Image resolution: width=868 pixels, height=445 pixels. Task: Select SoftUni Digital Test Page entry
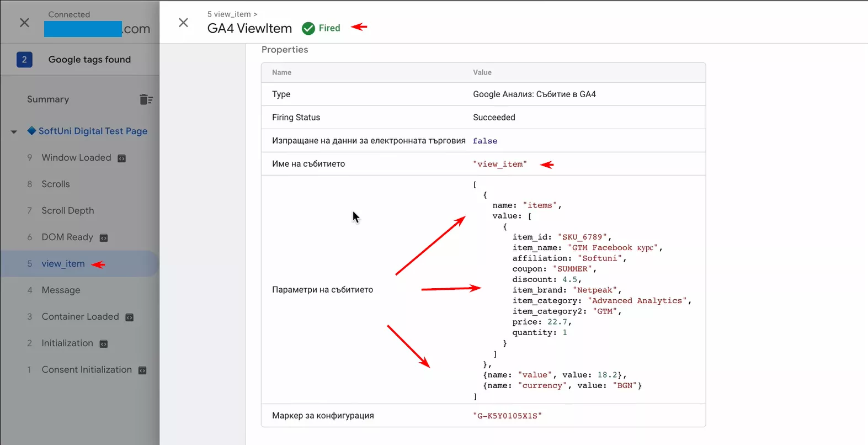[93, 131]
